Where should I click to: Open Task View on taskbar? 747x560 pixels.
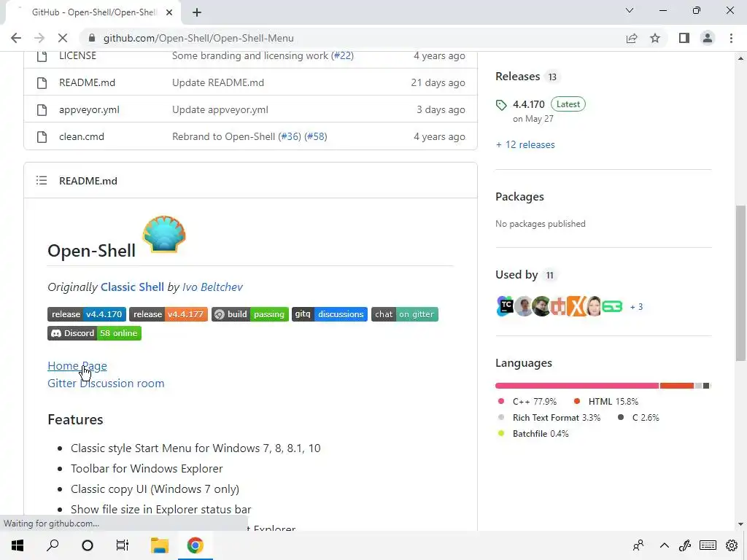click(123, 545)
